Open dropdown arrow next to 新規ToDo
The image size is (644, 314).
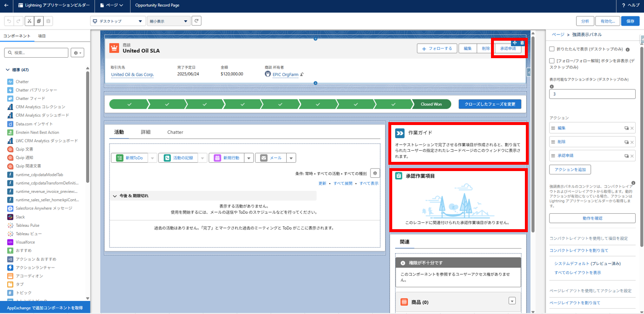pos(152,158)
